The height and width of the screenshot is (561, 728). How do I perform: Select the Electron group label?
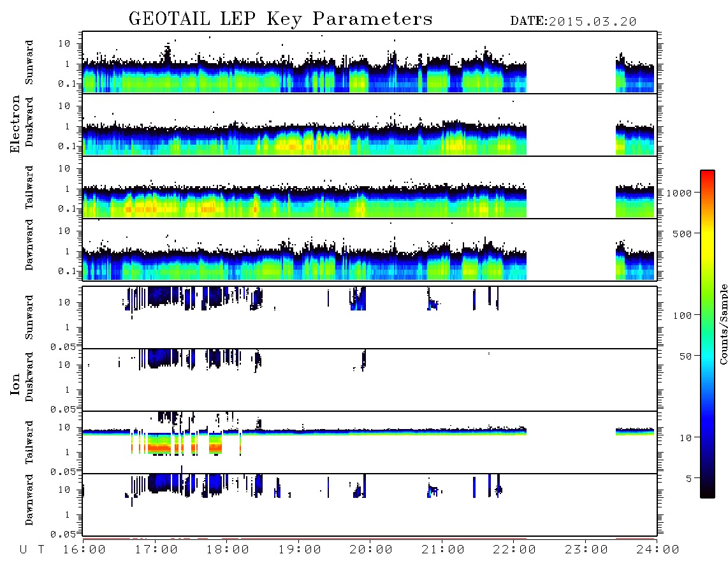15,124
